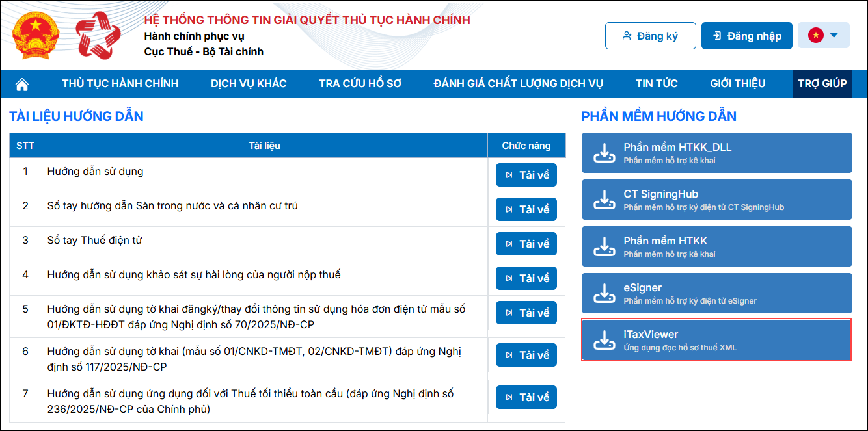Open ĐÁNH GIÁ CHẤT LƯỢNG DỊCH VỤ menu
The height and width of the screenshot is (431, 868).
[x=519, y=84]
